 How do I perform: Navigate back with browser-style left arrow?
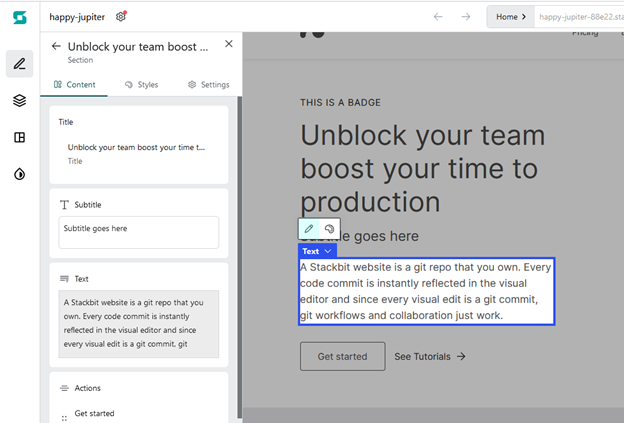click(x=438, y=17)
